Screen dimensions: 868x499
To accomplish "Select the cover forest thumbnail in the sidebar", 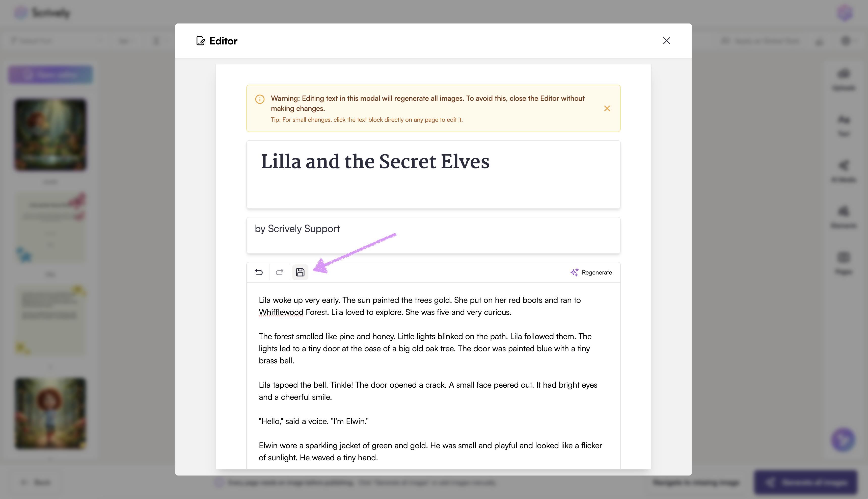I will point(50,135).
